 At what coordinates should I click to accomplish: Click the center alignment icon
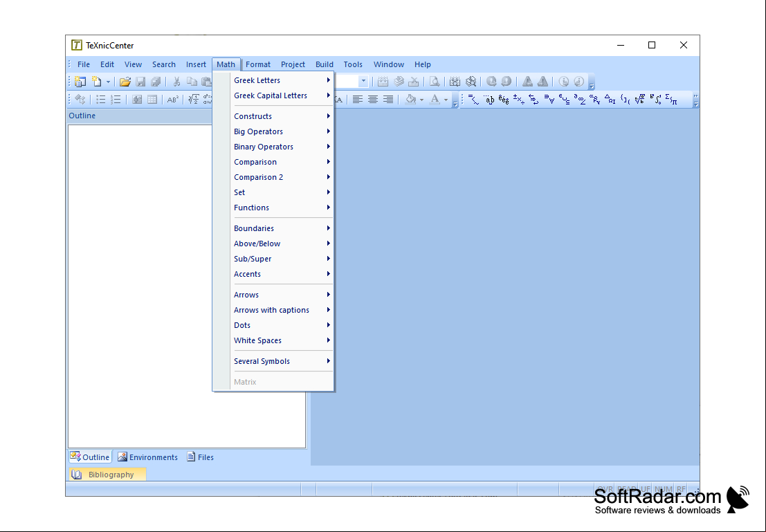click(x=373, y=100)
